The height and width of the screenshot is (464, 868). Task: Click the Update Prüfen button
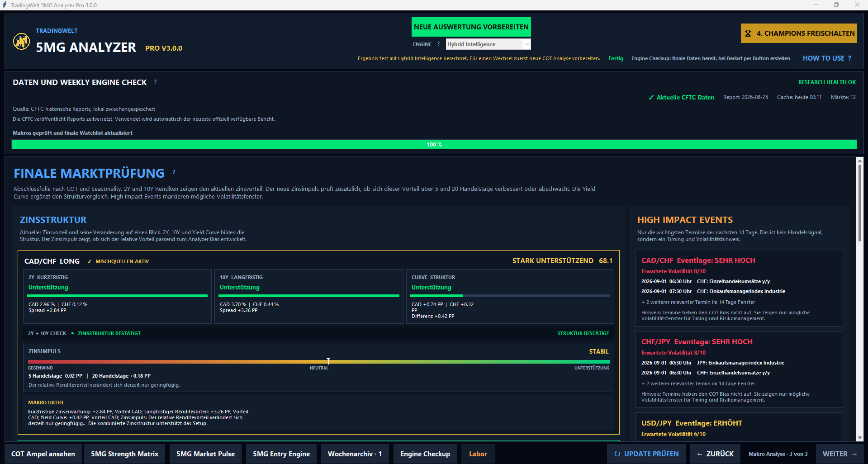click(646, 454)
